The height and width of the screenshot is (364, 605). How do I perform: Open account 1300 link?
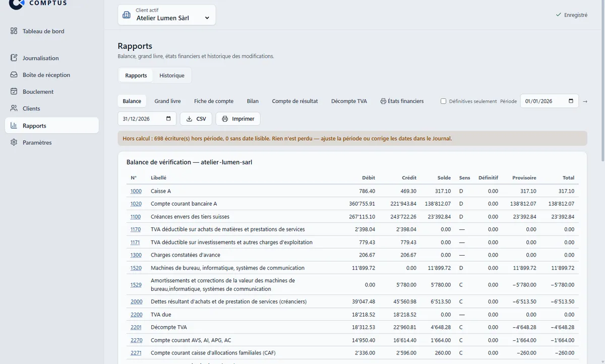136,255
